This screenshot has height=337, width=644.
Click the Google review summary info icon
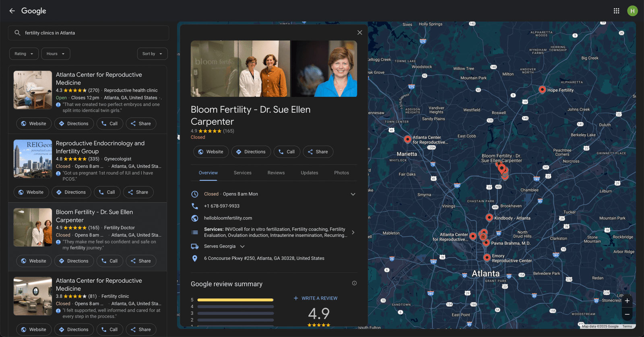point(355,283)
